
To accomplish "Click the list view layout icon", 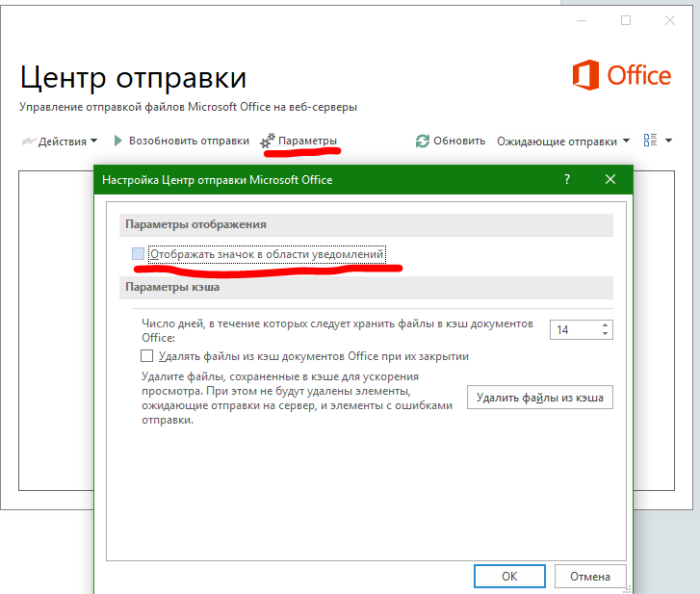I will [x=650, y=141].
